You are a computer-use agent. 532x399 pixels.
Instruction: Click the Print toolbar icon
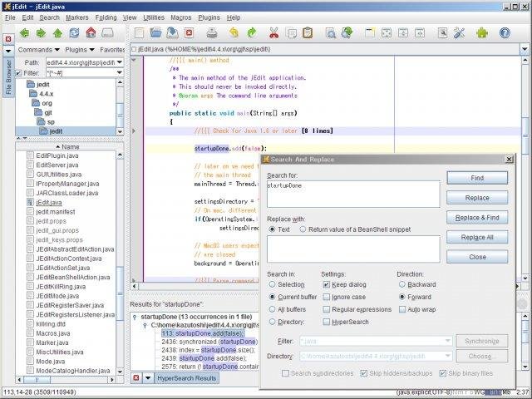[212, 33]
